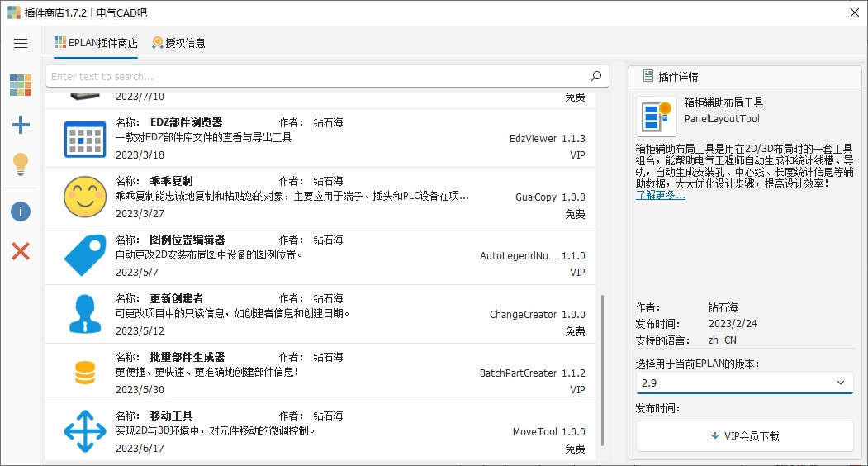This screenshot has height=466, width=868.
Task: Select the 更新创建者 name text
Action: click(177, 298)
